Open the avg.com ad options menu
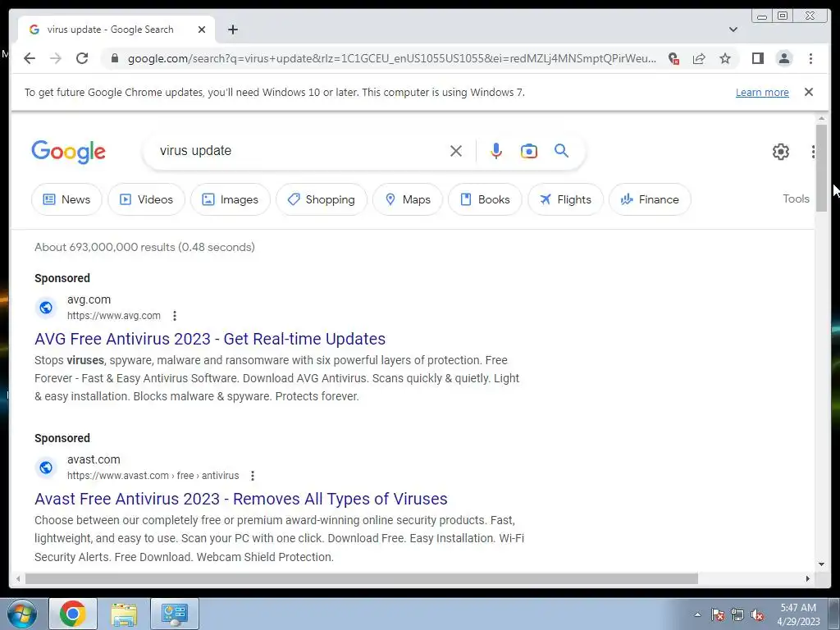This screenshot has height=630, width=840. [x=175, y=316]
